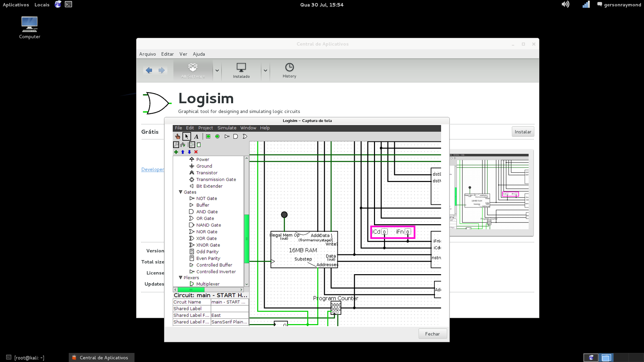
Task: Click the blue down arrow icon
Action: point(189,152)
